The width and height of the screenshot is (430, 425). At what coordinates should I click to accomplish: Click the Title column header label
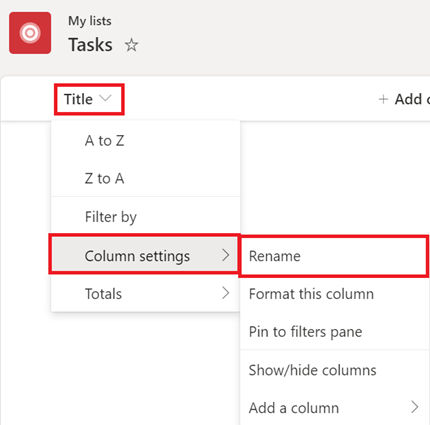click(78, 99)
